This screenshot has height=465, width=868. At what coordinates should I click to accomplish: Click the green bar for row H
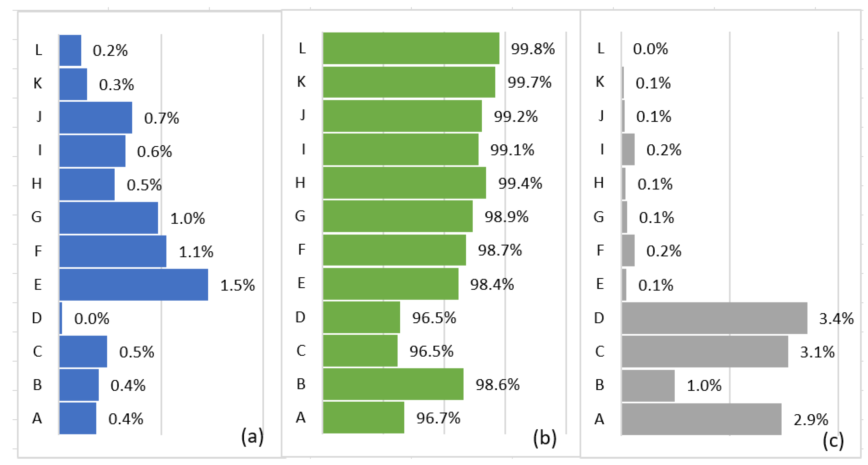405,183
